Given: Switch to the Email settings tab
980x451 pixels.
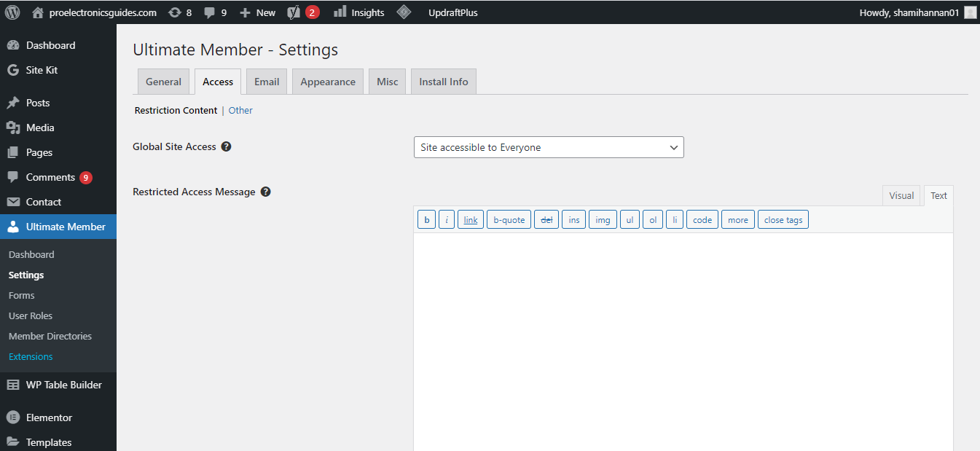Looking at the screenshot, I should [267, 82].
